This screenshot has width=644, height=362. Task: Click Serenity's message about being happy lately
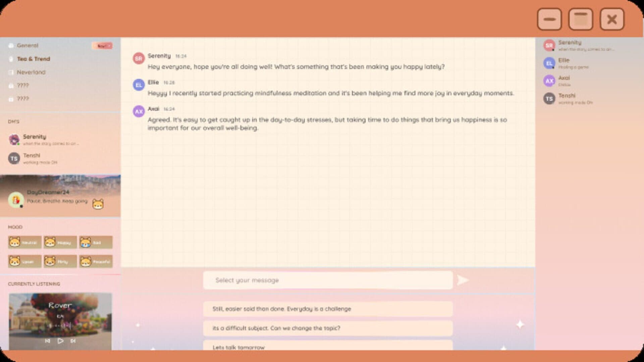point(296,67)
